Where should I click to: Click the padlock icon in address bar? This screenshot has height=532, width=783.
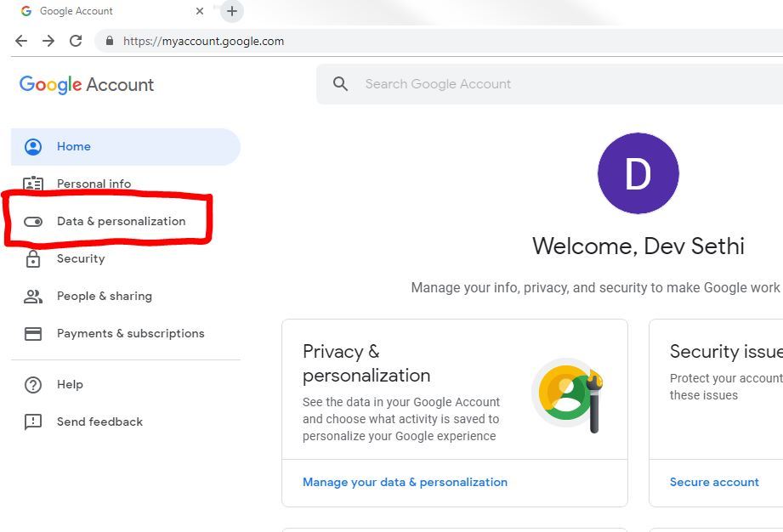[110, 41]
